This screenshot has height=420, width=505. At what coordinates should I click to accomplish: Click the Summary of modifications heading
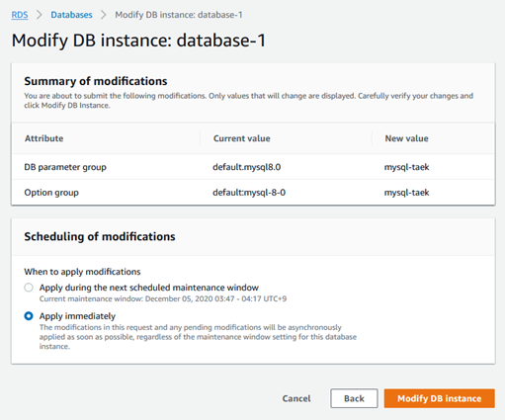click(x=96, y=81)
